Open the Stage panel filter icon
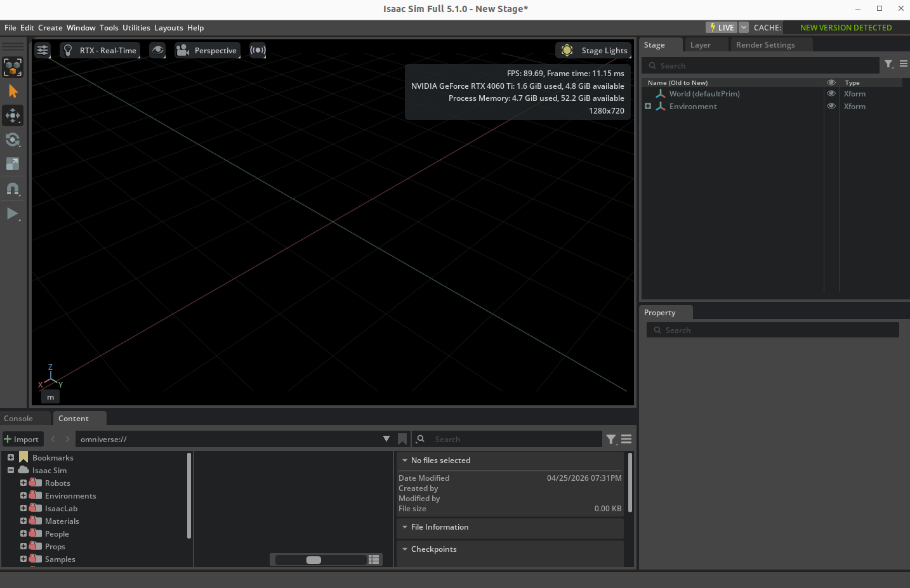This screenshot has height=588, width=910. [889, 64]
